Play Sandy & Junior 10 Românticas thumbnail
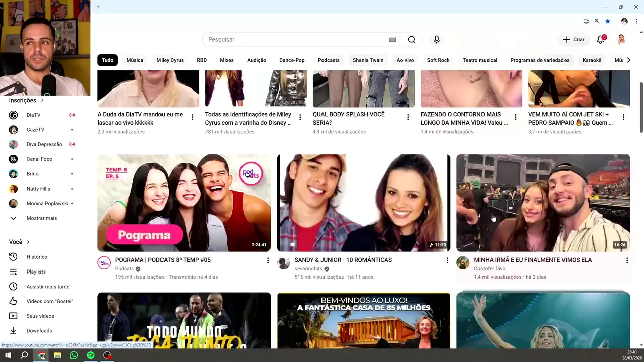This screenshot has width=644, height=362. pyautogui.click(x=364, y=203)
